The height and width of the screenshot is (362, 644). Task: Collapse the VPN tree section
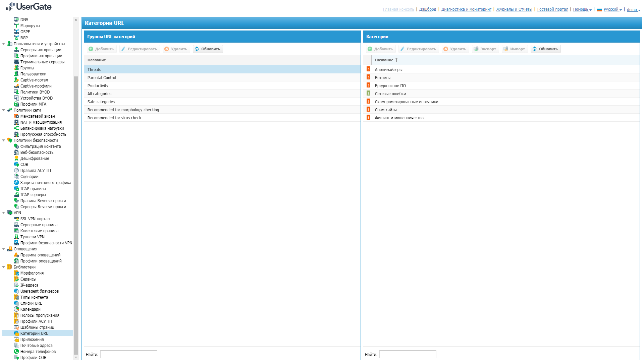click(4, 213)
